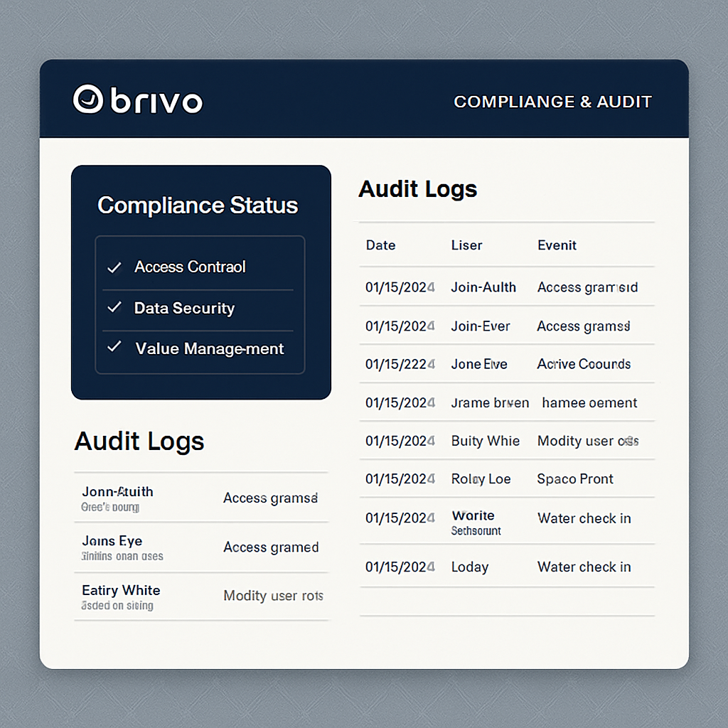The height and width of the screenshot is (728, 728).
Task: Select the Roley Loe Space Front row
Action: 506,479
